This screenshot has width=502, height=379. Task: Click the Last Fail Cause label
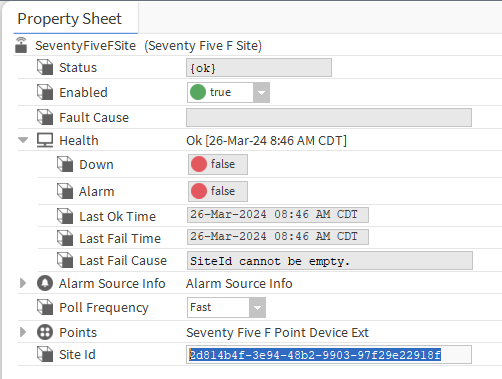tap(123, 261)
